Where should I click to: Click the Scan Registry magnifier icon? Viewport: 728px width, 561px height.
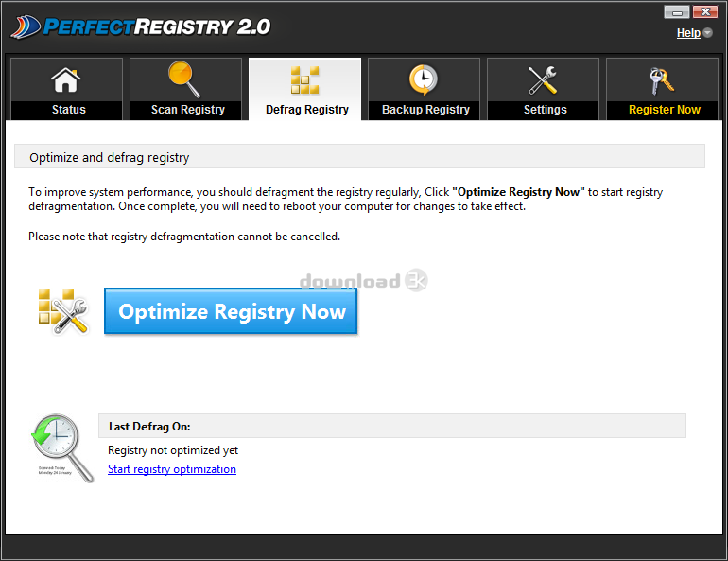coord(184,79)
